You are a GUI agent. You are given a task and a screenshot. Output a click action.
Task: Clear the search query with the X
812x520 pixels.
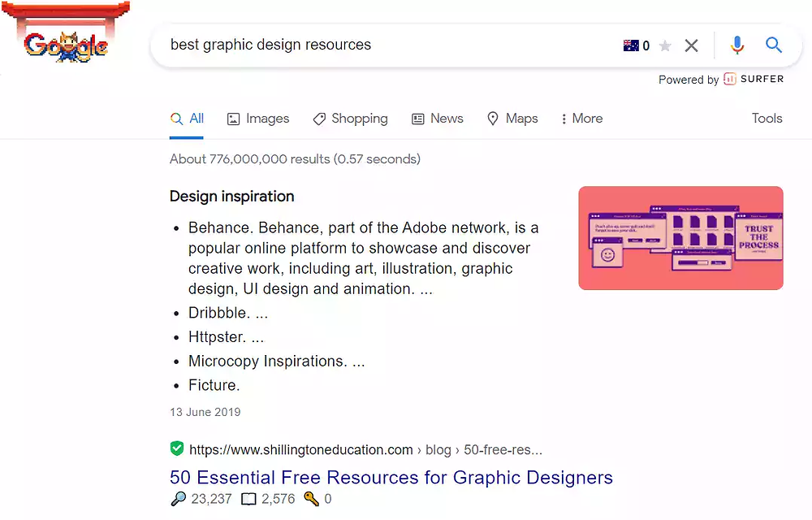(x=691, y=45)
